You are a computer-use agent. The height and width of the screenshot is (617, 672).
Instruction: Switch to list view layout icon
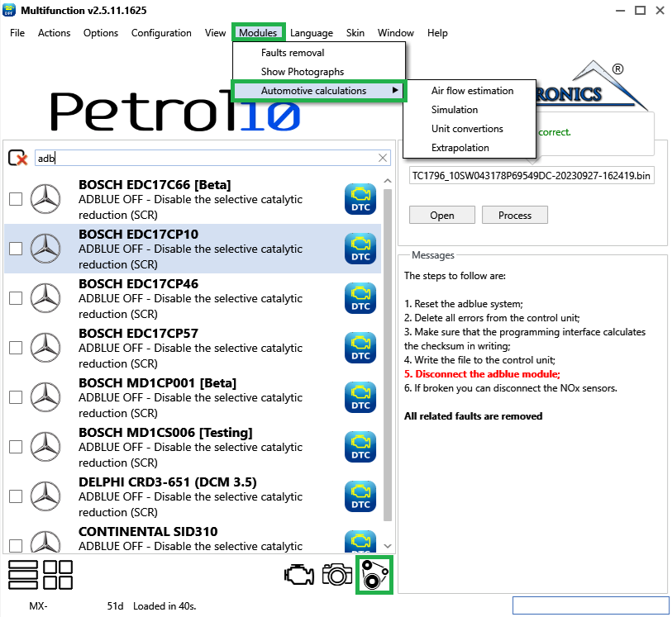pyautogui.click(x=22, y=575)
